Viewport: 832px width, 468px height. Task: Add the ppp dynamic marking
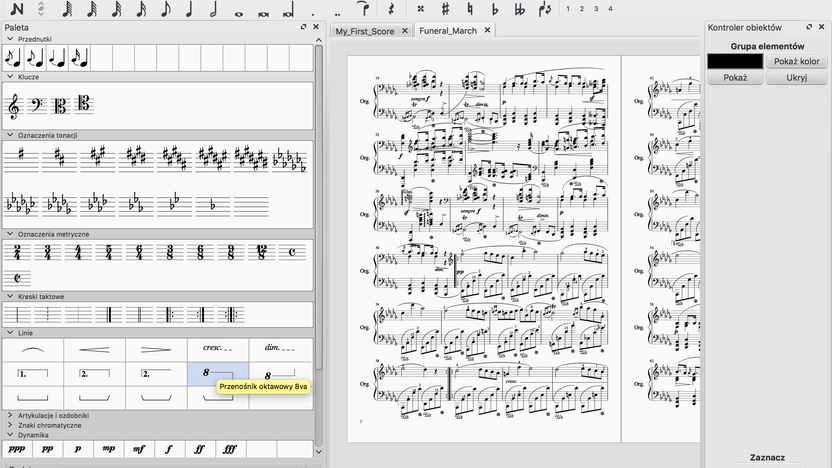pyautogui.click(x=17, y=449)
